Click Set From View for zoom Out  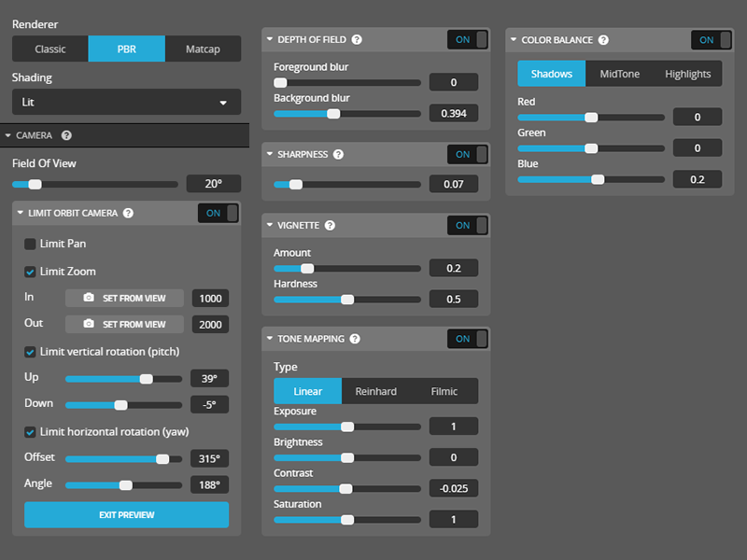tap(134, 324)
